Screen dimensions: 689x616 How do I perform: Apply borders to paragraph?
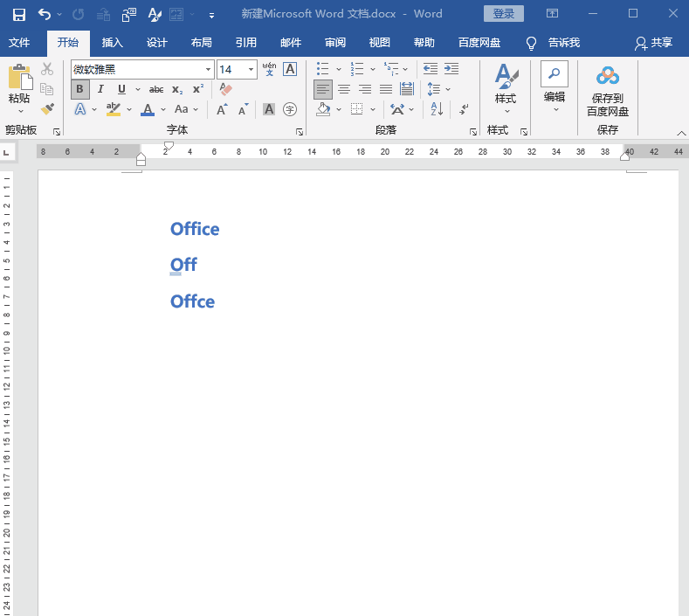(x=357, y=109)
